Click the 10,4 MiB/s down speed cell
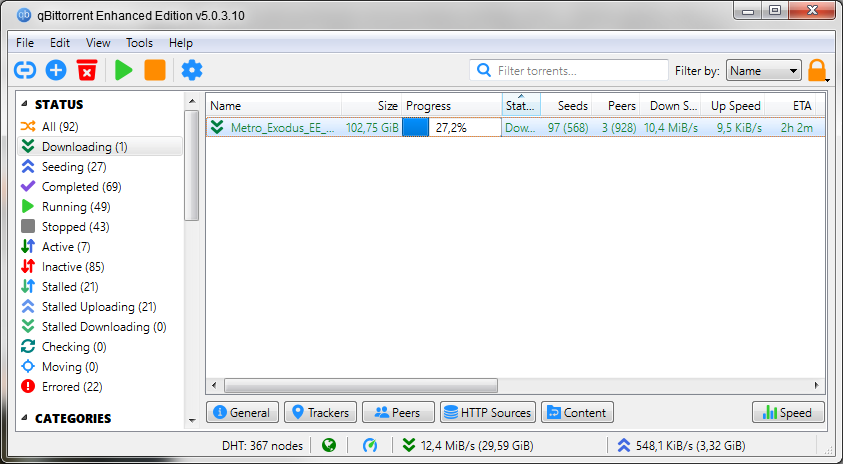This screenshot has height=464, width=843. pos(671,127)
